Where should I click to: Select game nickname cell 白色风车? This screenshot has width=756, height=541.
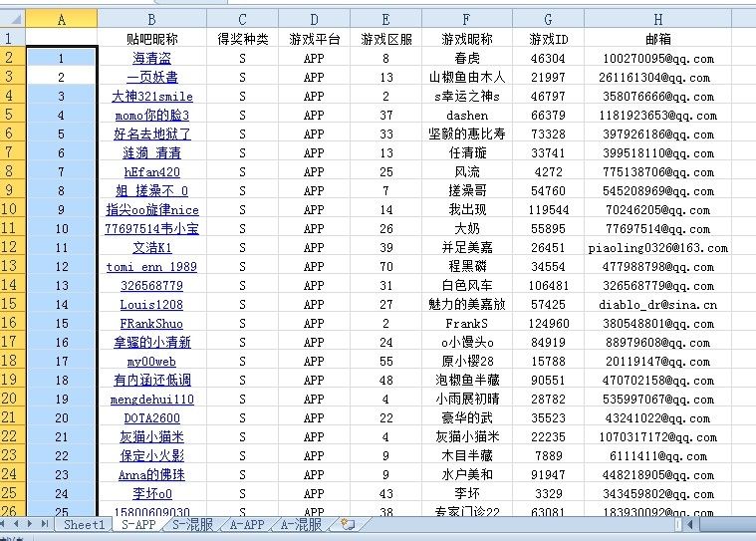click(467, 286)
